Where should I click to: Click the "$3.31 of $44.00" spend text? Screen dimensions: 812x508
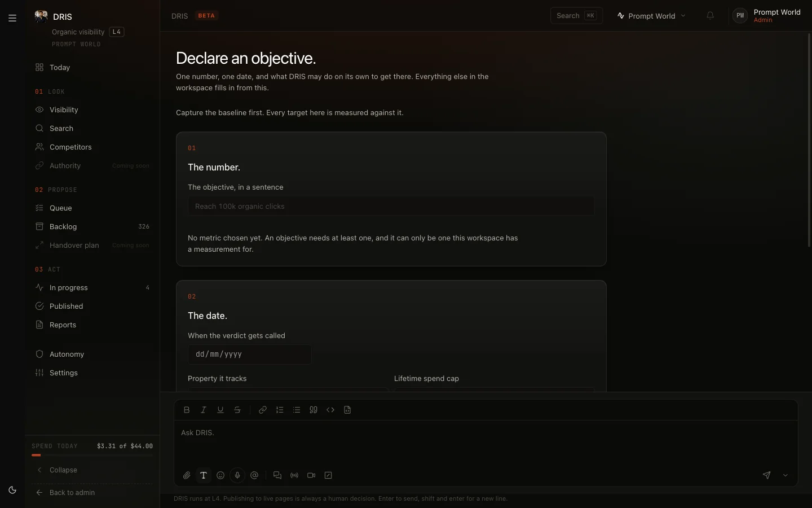click(125, 446)
